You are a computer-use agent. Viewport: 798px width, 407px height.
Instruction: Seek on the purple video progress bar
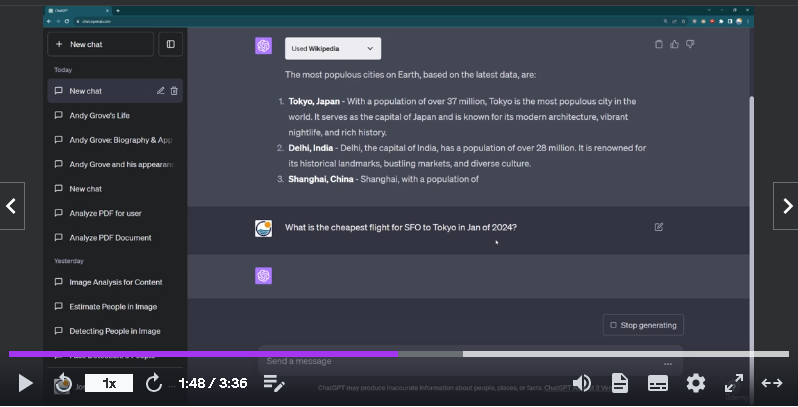(x=204, y=354)
